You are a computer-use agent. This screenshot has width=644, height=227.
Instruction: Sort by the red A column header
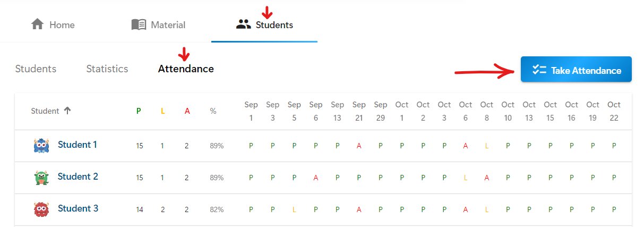[x=187, y=111]
